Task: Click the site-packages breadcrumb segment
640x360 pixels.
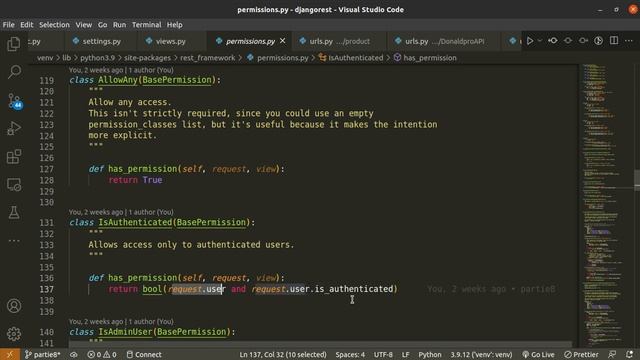Action: [x=147, y=58]
